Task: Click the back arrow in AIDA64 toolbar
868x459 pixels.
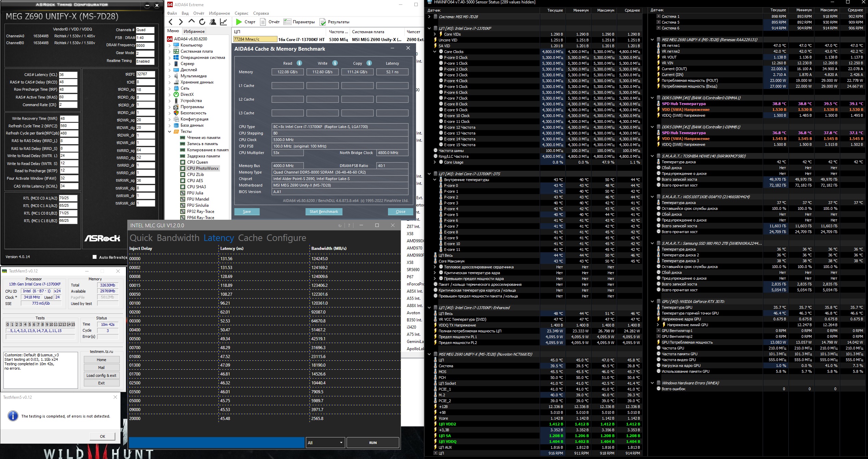Action: pos(171,22)
